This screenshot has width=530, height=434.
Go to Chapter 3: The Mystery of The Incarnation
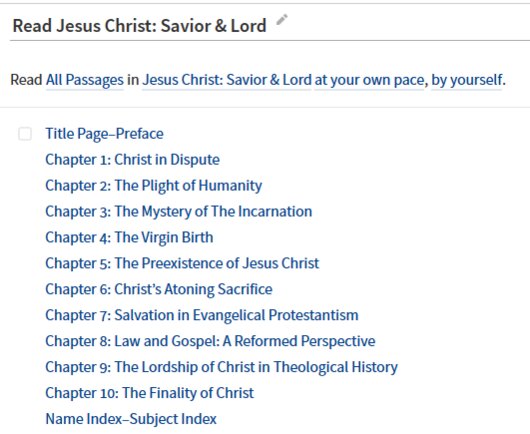pyautogui.click(x=179, y=212)
